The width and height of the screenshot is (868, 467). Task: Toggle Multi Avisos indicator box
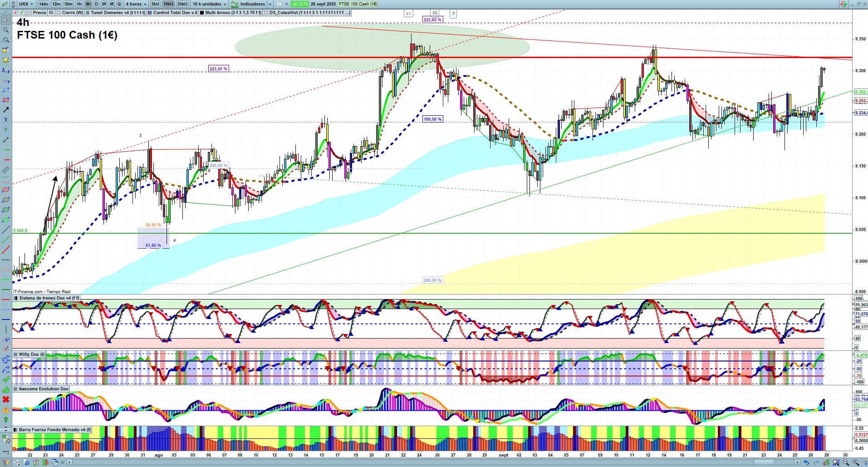point(202,13)
